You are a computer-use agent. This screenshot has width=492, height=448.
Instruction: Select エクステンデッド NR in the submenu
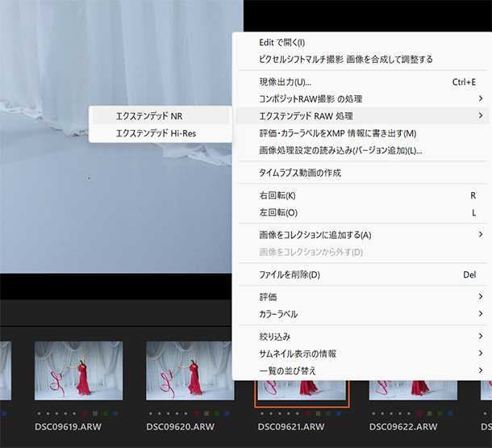click(161, 116)
